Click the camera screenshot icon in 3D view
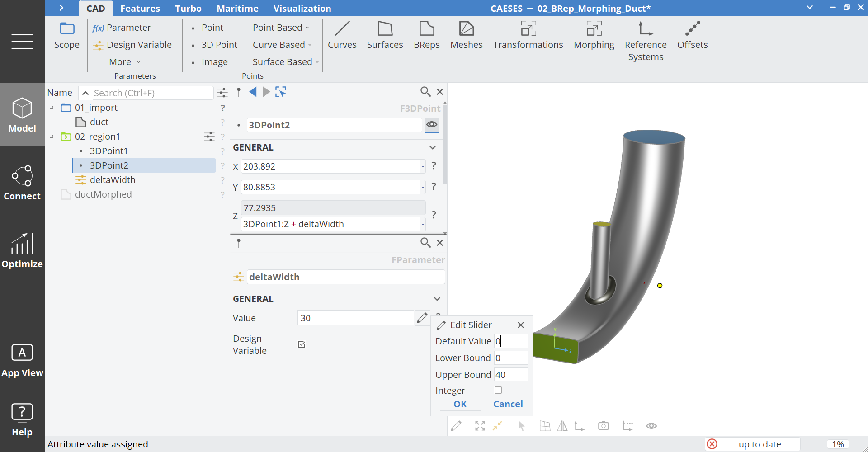This screenshot has width=868, height=452. click(x=604, y=426)
